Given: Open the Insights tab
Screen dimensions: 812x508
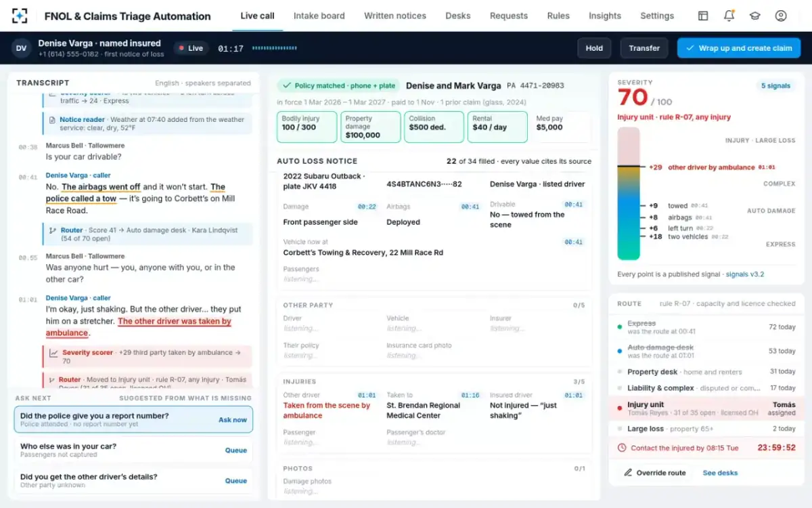Looking at the screenshot, I should tap(605, 16).
